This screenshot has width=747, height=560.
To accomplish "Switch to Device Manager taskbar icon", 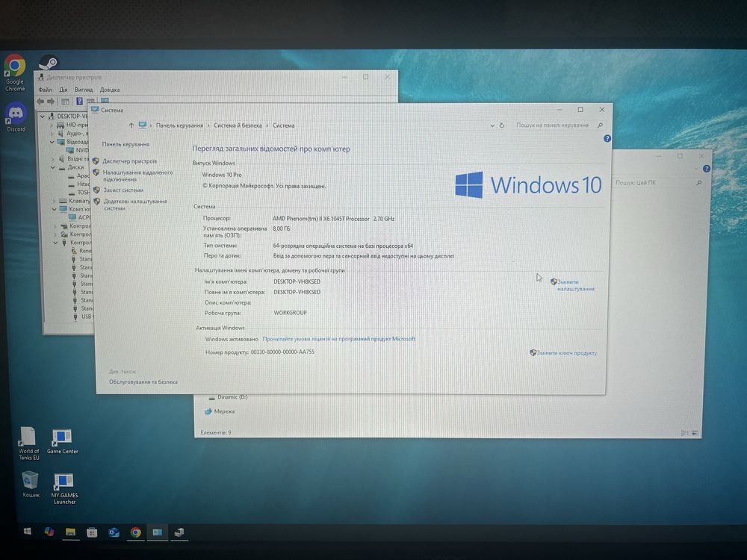I will click(x=179, y=532).
